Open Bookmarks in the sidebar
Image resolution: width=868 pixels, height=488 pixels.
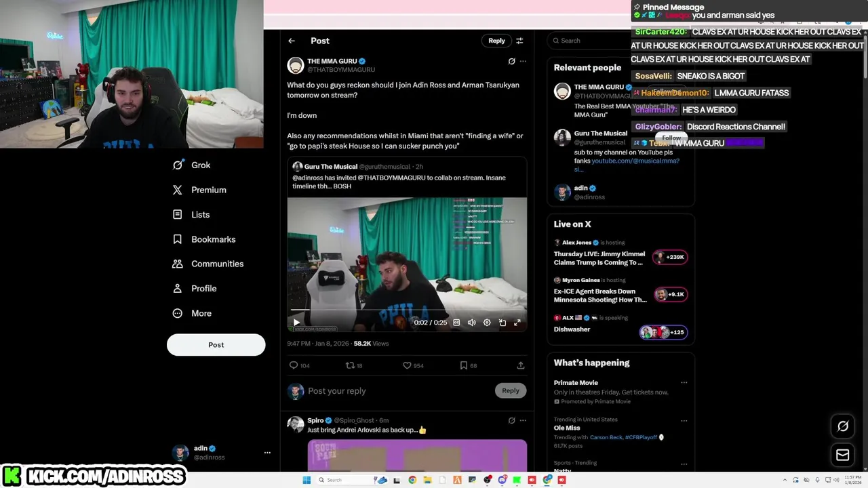click(204, 239)
